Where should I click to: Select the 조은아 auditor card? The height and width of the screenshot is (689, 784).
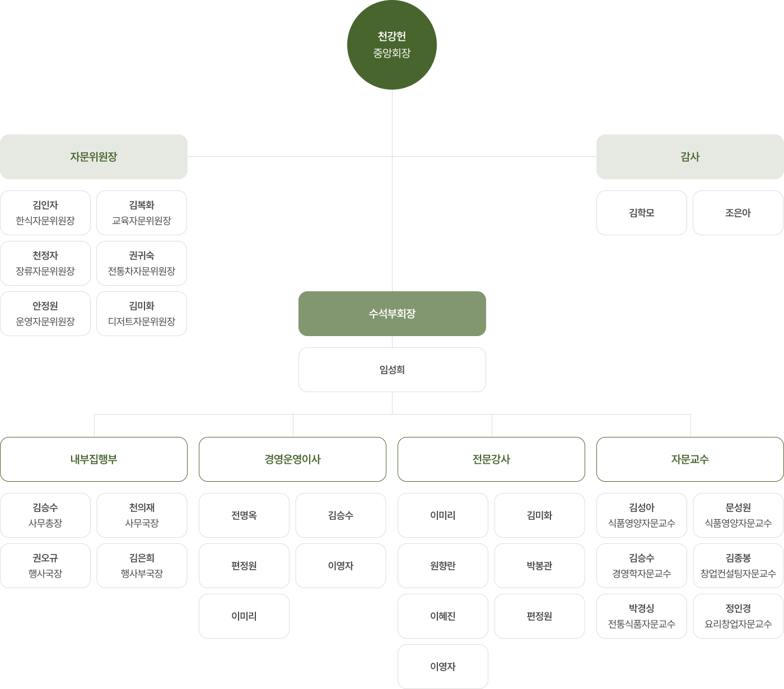coord(738,213)
